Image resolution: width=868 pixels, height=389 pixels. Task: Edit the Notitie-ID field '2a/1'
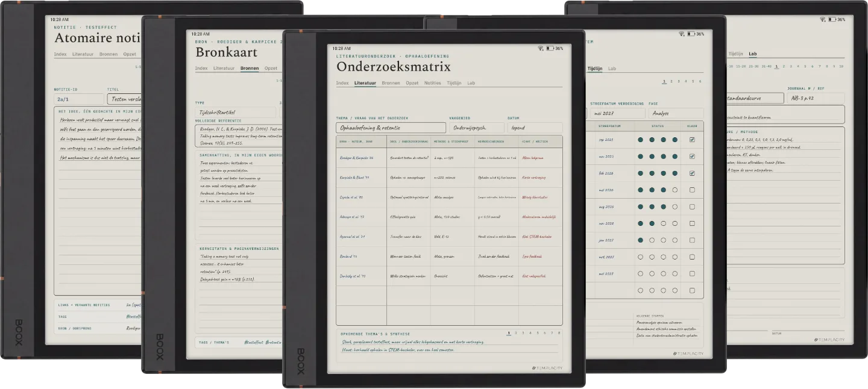click(x=79, y=99)
